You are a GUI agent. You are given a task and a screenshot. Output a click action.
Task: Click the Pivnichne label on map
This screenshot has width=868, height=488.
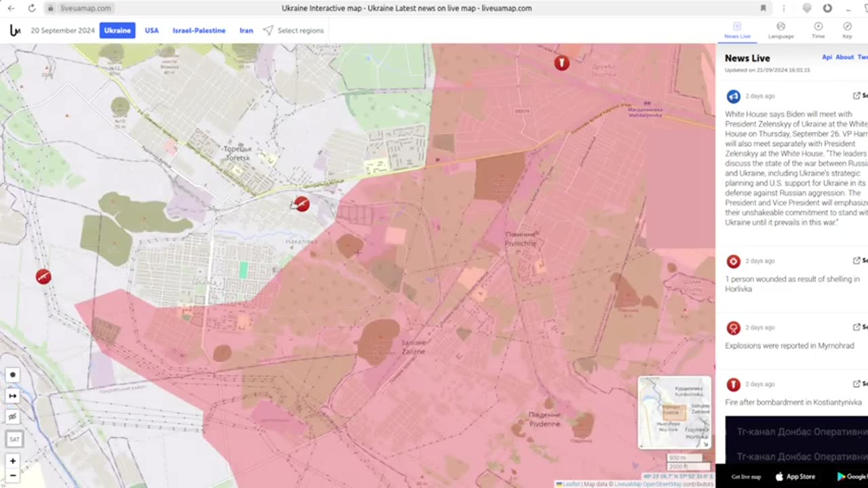coord(520,239)
